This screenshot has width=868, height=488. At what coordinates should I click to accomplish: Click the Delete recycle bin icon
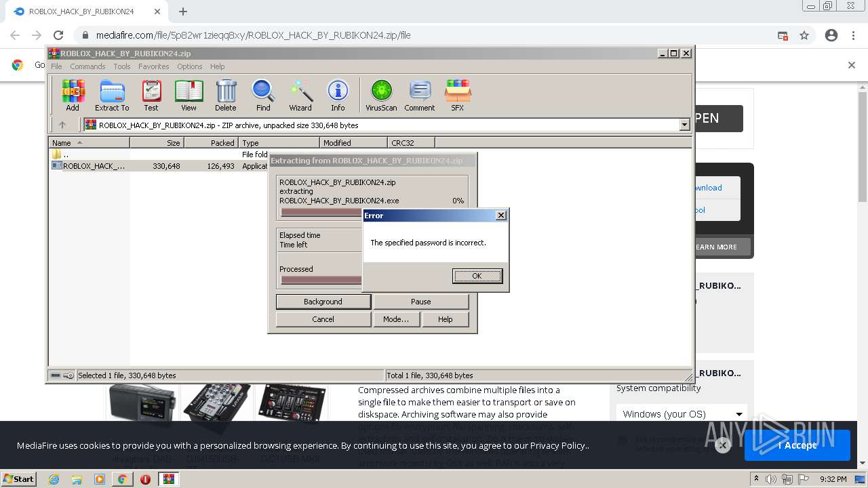[226, 96]
